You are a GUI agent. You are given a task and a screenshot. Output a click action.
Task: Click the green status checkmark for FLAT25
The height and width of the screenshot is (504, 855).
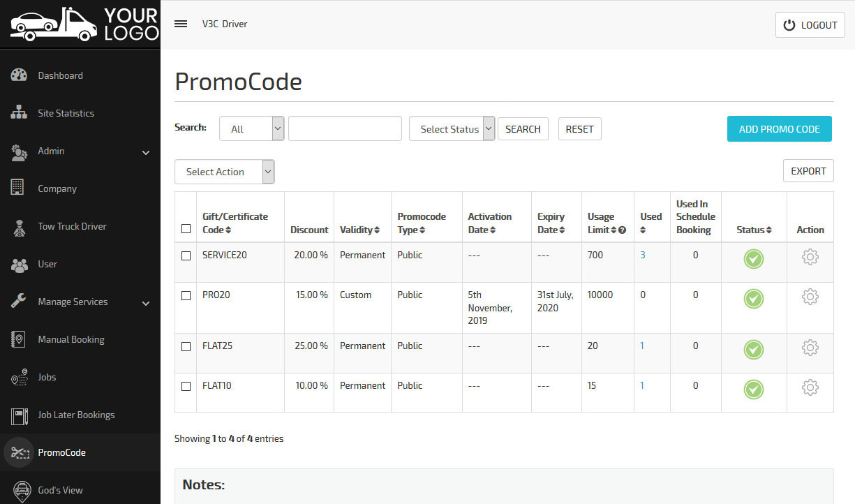(x=753, y=350)
